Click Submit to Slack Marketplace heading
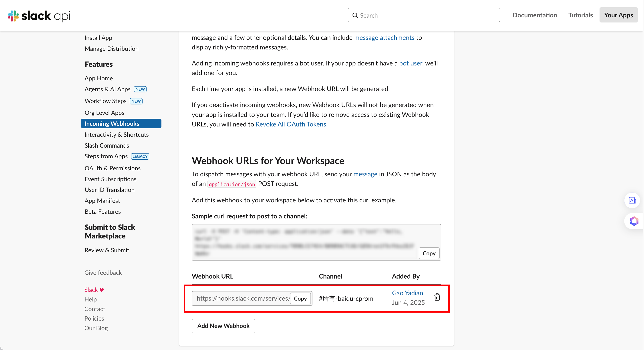The height and width of the screenshot is (350, 644). 110,231
